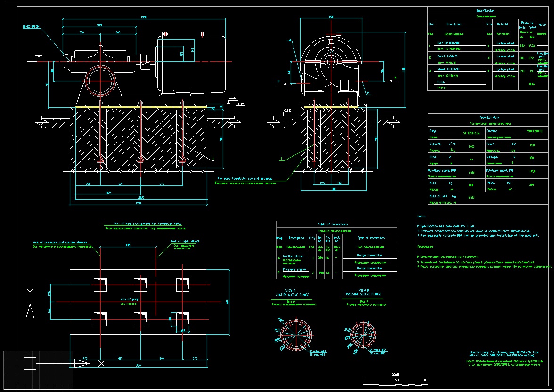The image size is (554, 392).
Task: Click the UCS origin square icon
Action: point(30,363)
